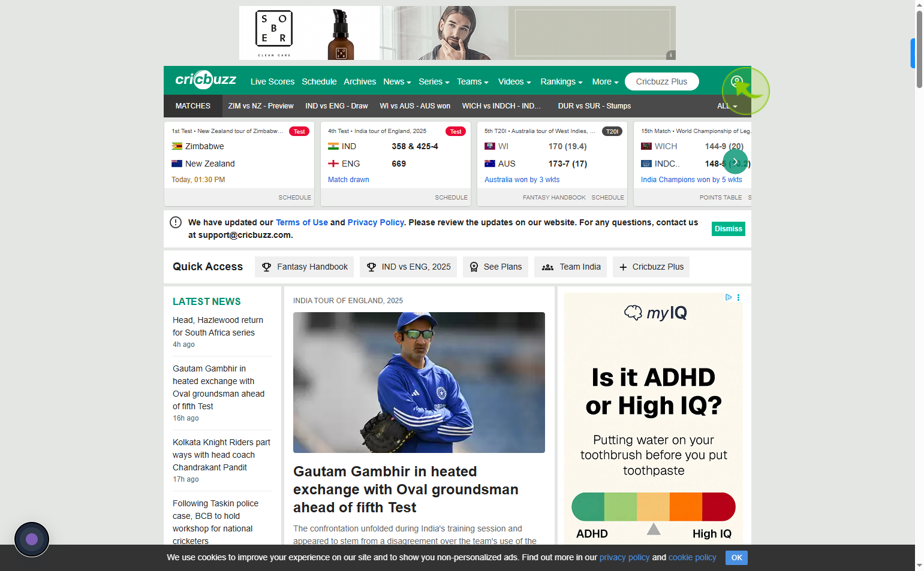Click the Cricbuzz Plus header button
Viewport: 924px width, 571px height.
pyautogui.click(x=661, y=81)
